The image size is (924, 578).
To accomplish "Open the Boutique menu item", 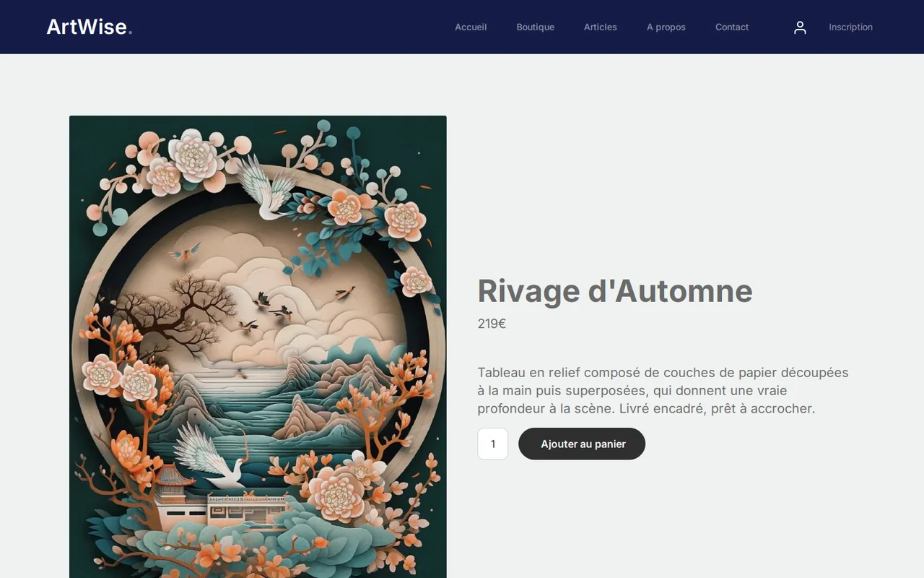I will (536, 27).
